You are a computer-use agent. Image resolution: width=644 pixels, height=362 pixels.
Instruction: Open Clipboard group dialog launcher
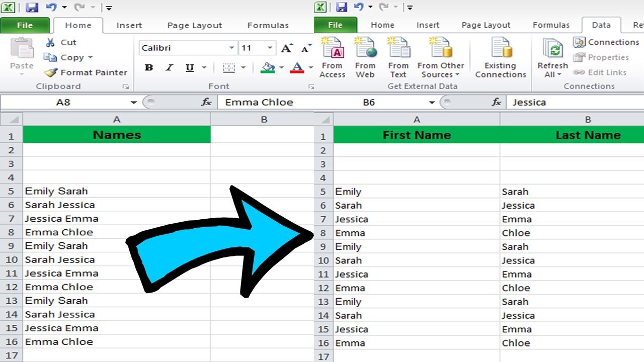126,87
